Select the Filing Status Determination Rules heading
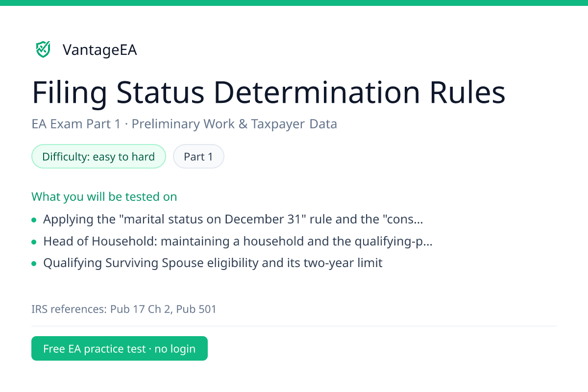The height and width of the screenshot is (392, 588). point(269,92)
